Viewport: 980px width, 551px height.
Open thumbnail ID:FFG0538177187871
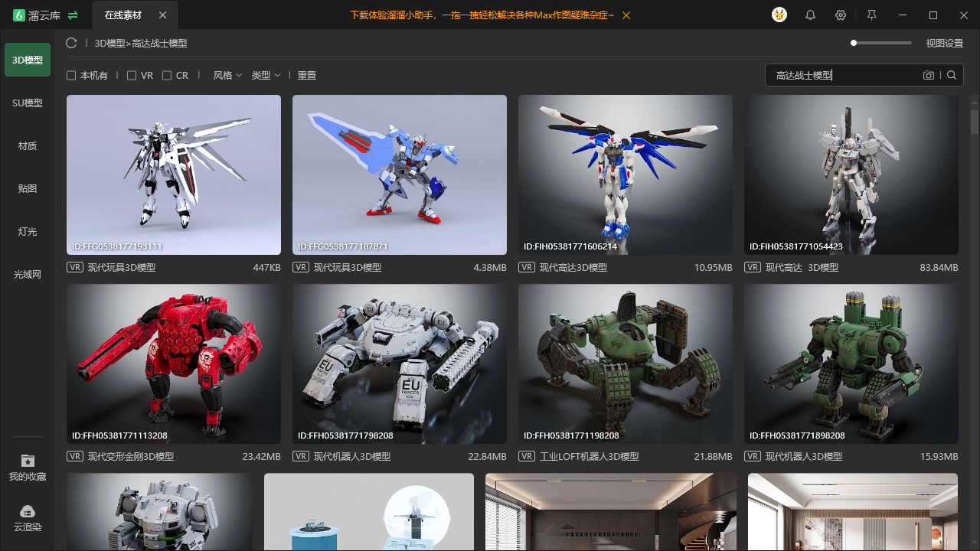(400, 174)
